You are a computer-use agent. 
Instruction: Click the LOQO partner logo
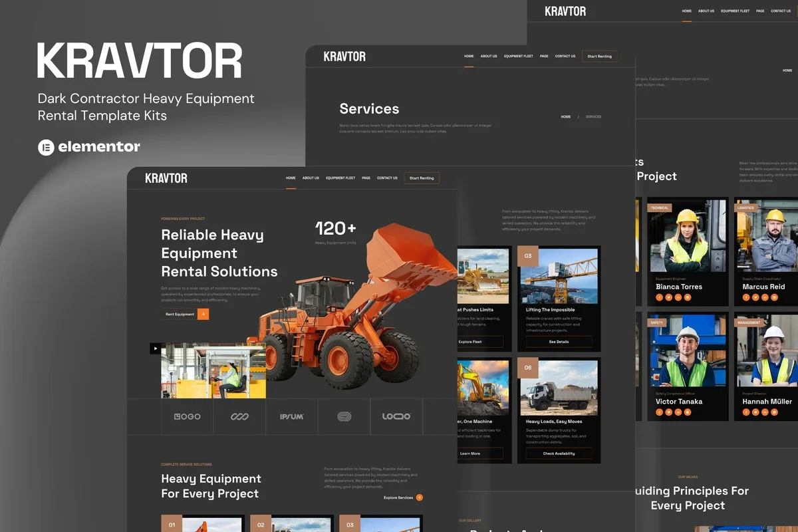click(396, 416)
